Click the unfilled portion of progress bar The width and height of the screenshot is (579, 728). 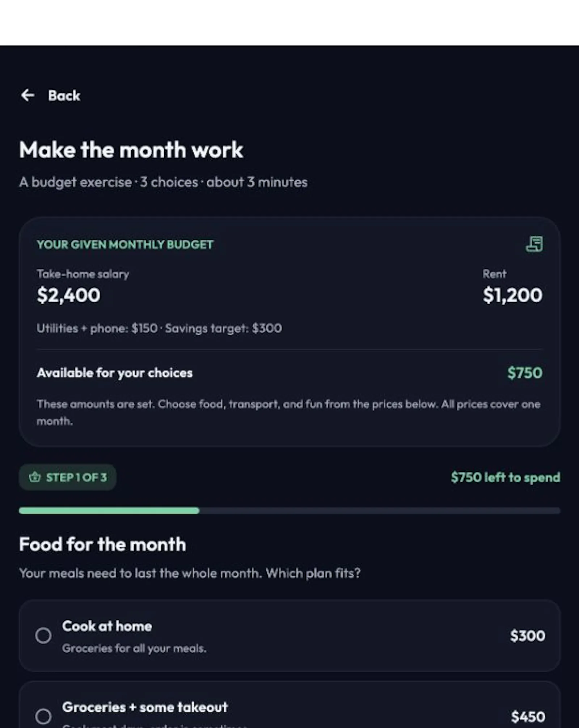coord(380,510)
